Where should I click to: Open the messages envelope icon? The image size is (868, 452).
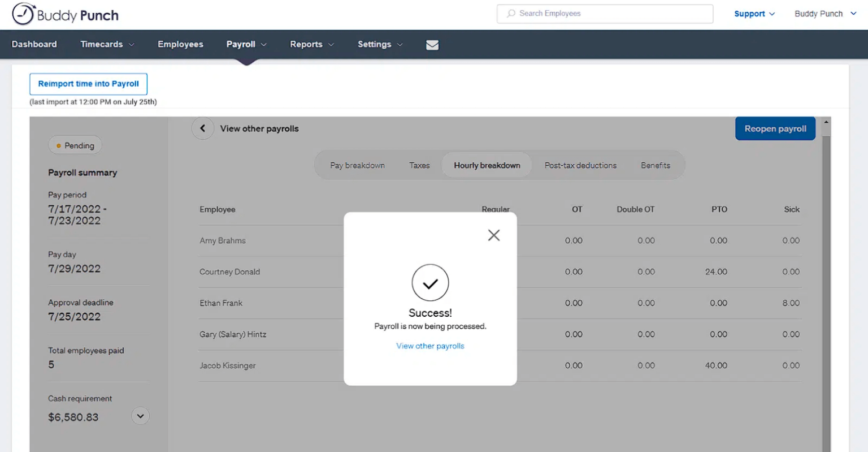[432, 44]
